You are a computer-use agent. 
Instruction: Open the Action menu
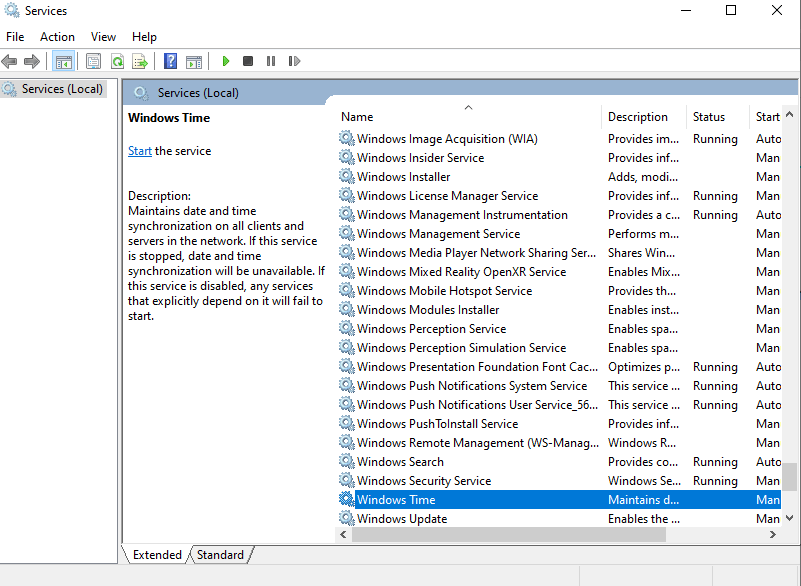57,37
